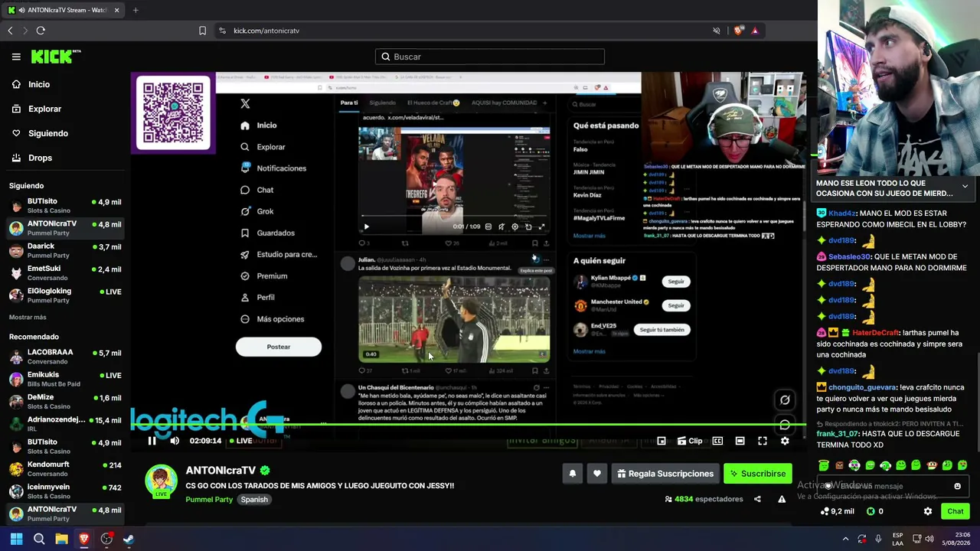The height and width of the screenshot is (551, 980).
Task: Open the Kick sidebar hamburger menu
Action: [x=16, y=57]
